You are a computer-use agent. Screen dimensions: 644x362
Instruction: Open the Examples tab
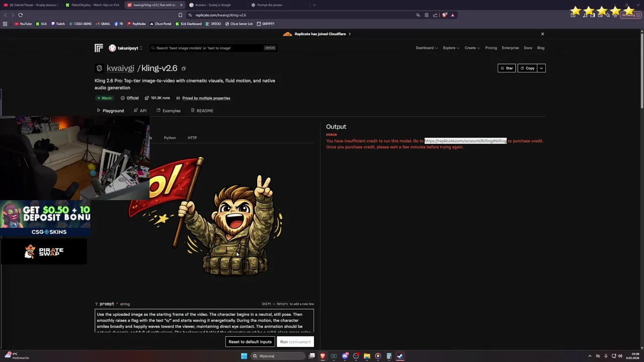[168, 111]
